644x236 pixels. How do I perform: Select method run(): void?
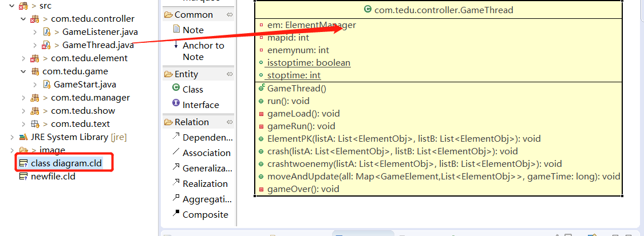click(x=289, y=101)
